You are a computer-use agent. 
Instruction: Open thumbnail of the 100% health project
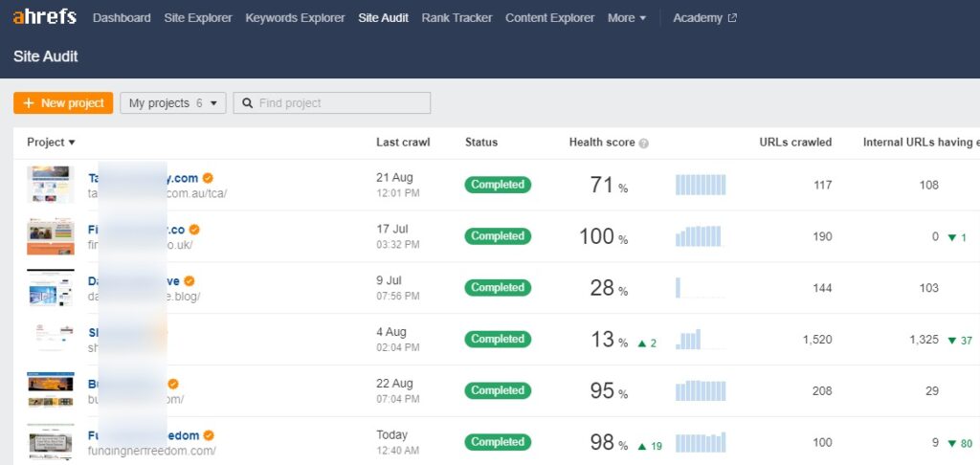click(51, 236)
